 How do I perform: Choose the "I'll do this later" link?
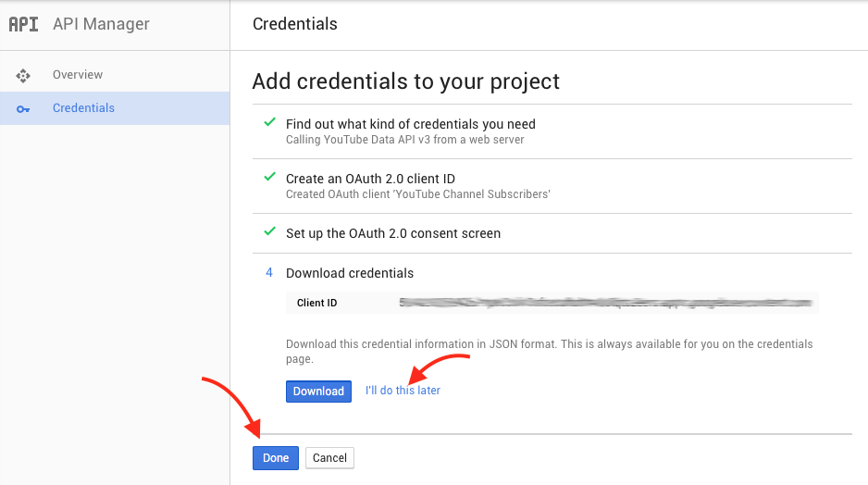pos(403,391)
